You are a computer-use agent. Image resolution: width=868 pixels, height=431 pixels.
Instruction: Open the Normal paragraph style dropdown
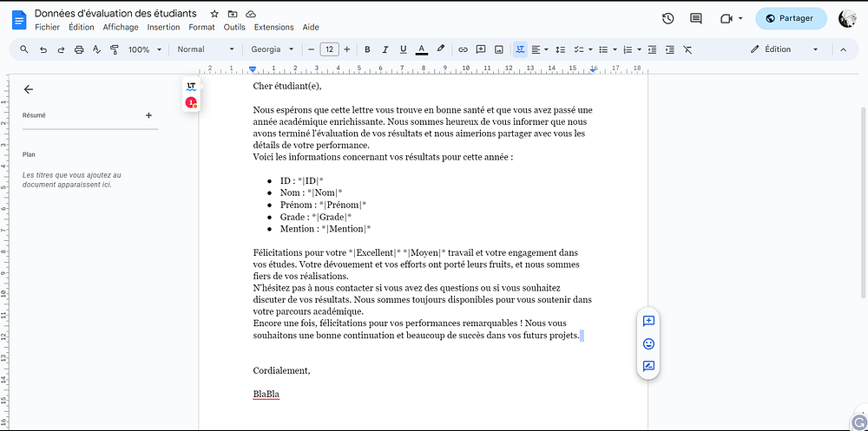pyautogui.click(x=206, y=49)
